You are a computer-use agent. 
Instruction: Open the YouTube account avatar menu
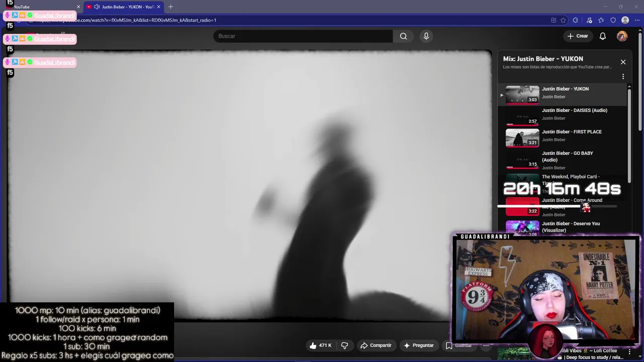click(x=622, y=36)
